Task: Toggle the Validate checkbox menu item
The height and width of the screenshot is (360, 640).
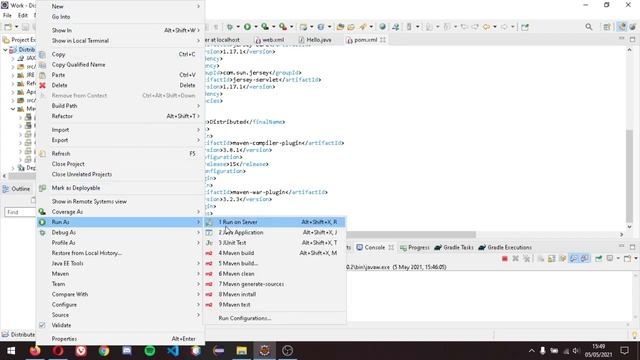Action: pos(42,325)
